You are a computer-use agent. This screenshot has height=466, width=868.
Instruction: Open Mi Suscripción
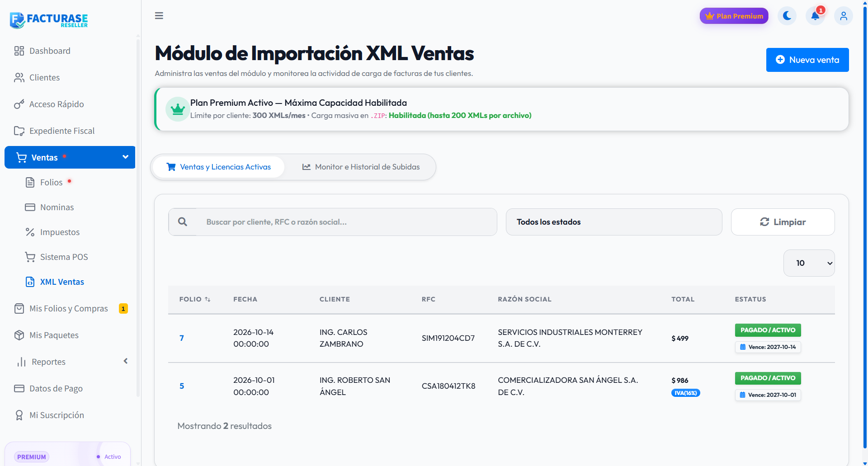70,415
